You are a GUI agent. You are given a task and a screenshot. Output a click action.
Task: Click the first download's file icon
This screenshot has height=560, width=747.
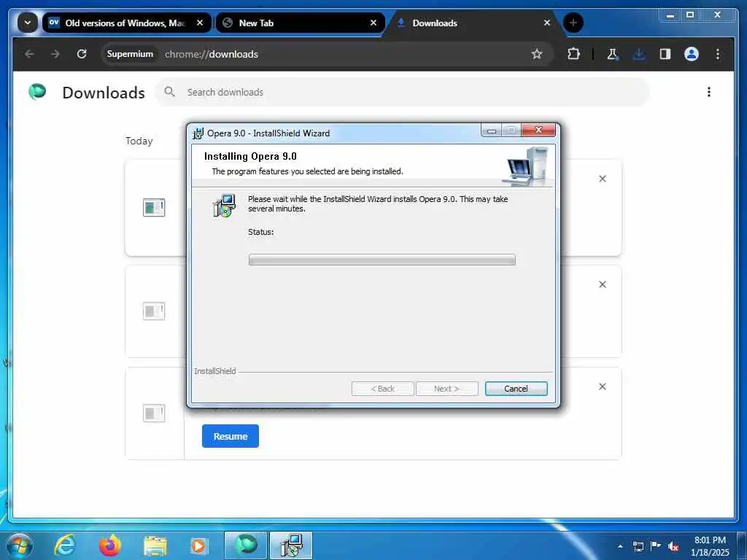pyautogui.click(x=154, y=208)
